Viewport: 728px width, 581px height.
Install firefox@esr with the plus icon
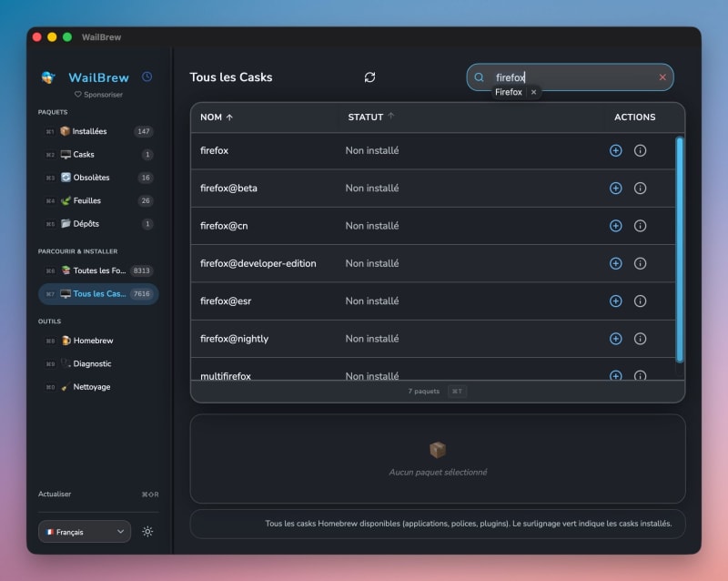coord(616,301)
